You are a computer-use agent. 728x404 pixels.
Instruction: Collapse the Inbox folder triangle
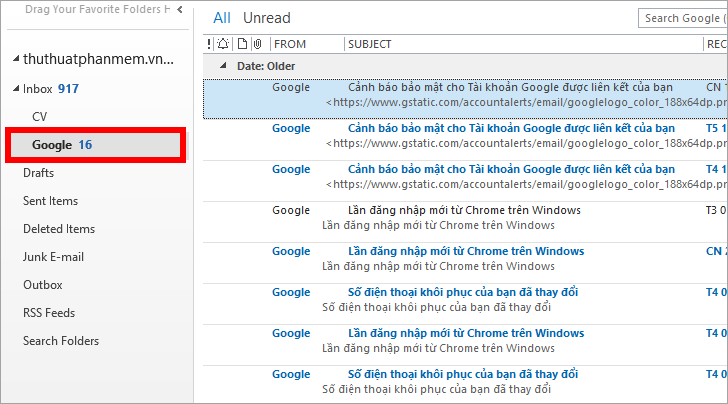[16, 88]
